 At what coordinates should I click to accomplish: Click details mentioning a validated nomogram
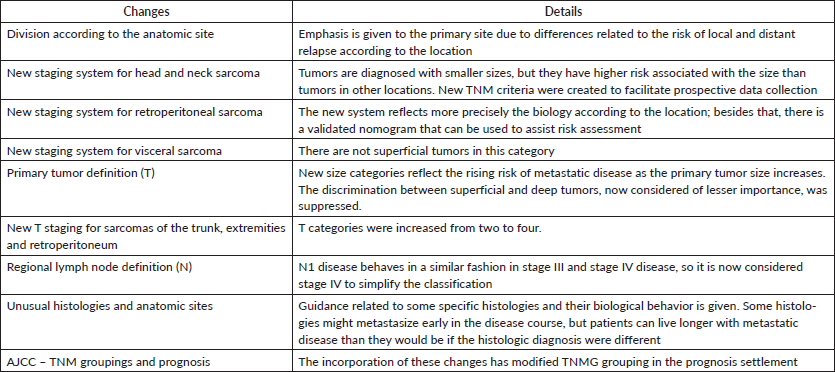click(x=563, y=120)
